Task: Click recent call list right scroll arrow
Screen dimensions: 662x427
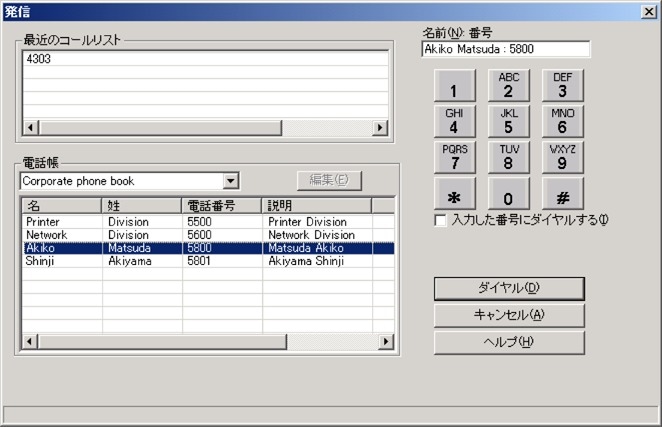Action: pos(380,127)
